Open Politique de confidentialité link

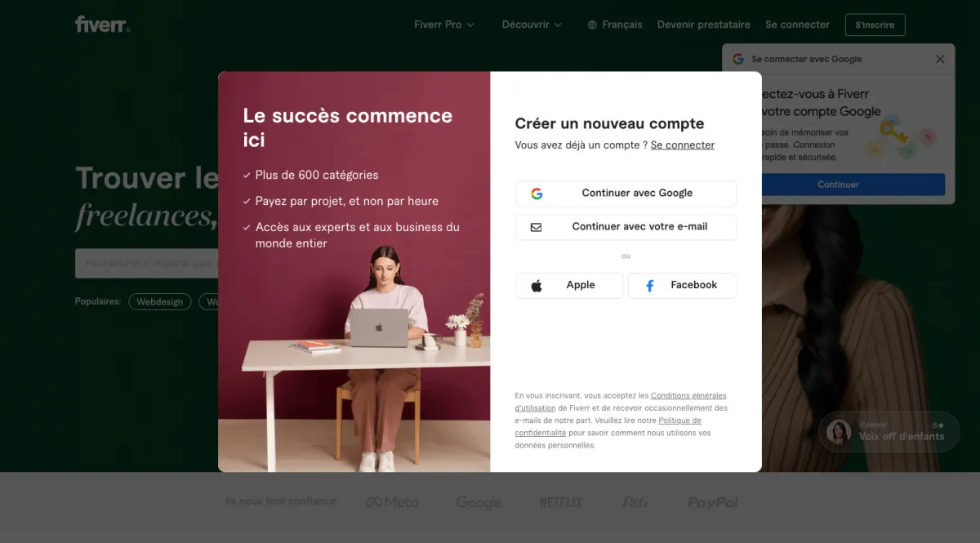tap(608, 426)
